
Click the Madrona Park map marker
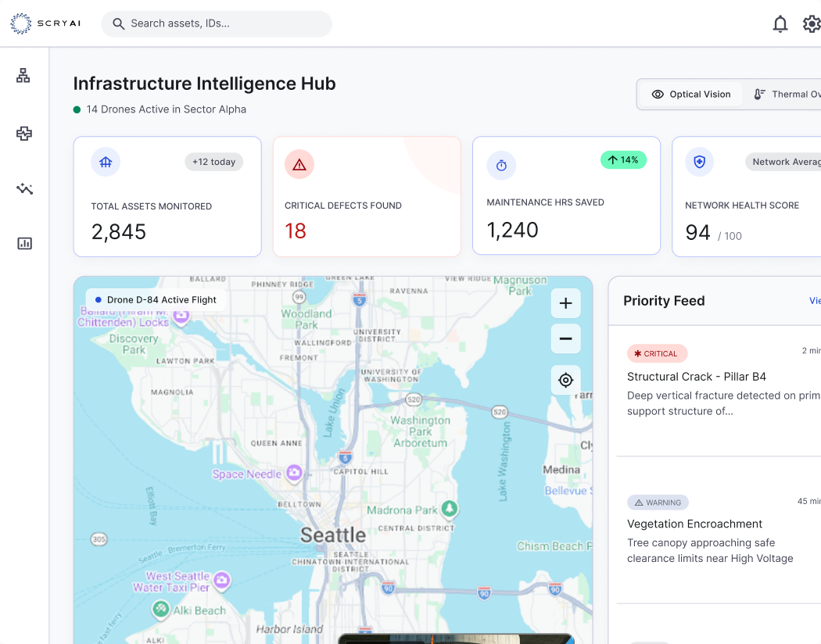tap(450, 509)
